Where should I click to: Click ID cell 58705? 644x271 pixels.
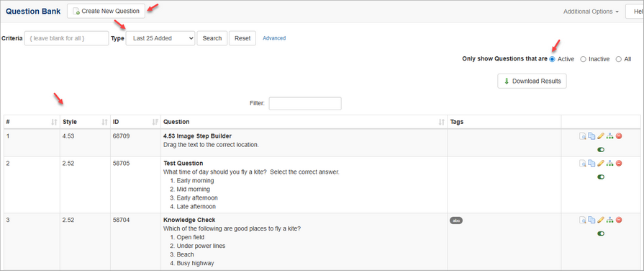click(121, 164)
